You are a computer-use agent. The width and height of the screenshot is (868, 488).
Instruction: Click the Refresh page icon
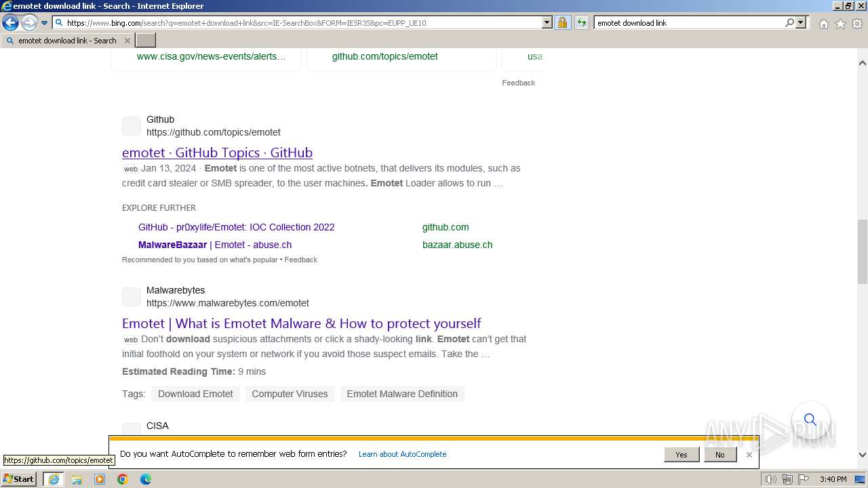[x=581, y=23]
